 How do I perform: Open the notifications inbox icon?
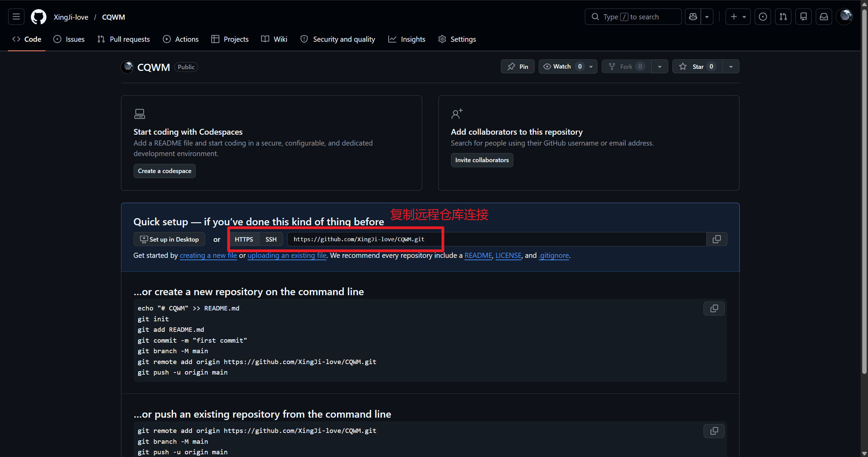[x=824, y=17]
